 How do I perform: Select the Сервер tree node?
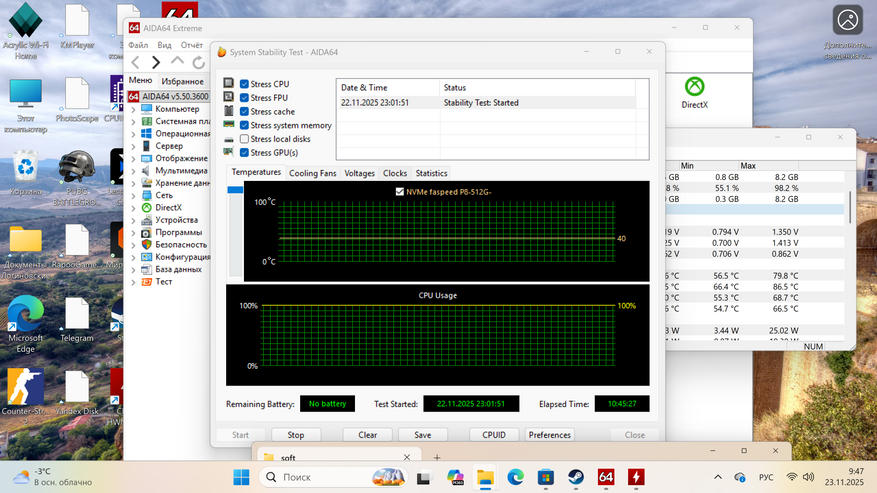point(169,145)
